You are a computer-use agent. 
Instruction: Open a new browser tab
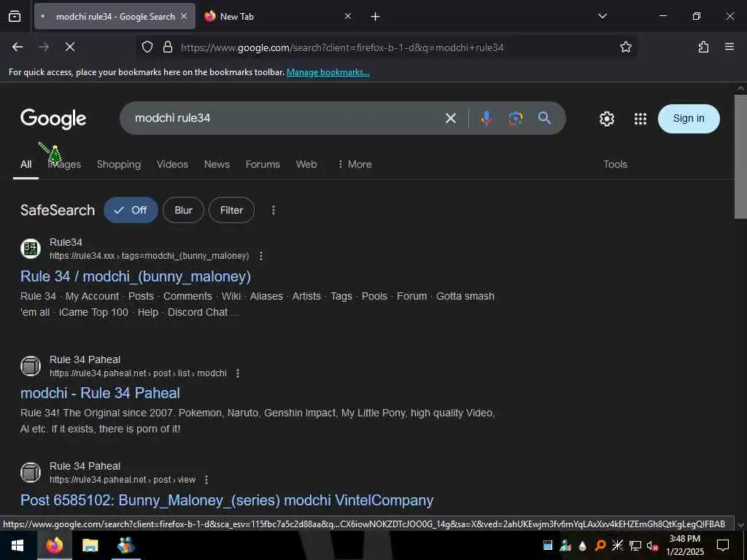point(375,17)
